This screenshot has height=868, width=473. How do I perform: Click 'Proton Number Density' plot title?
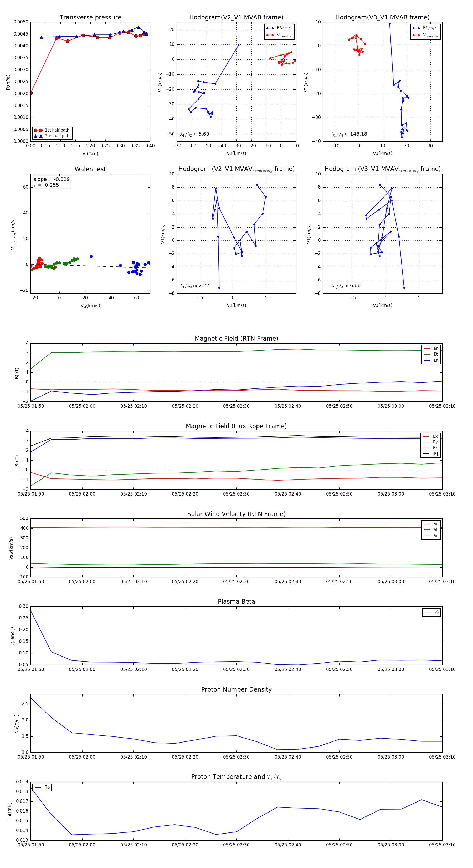coord(236,689)
